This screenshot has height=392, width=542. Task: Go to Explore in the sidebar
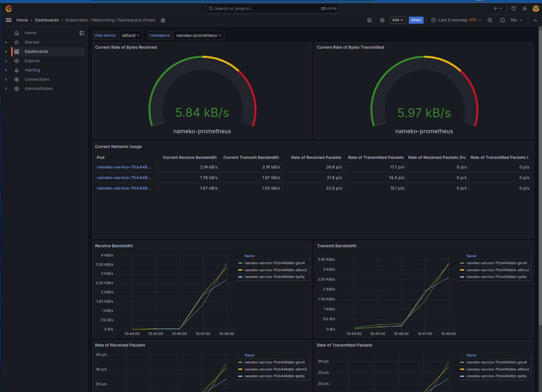click(x=32, y=61)
